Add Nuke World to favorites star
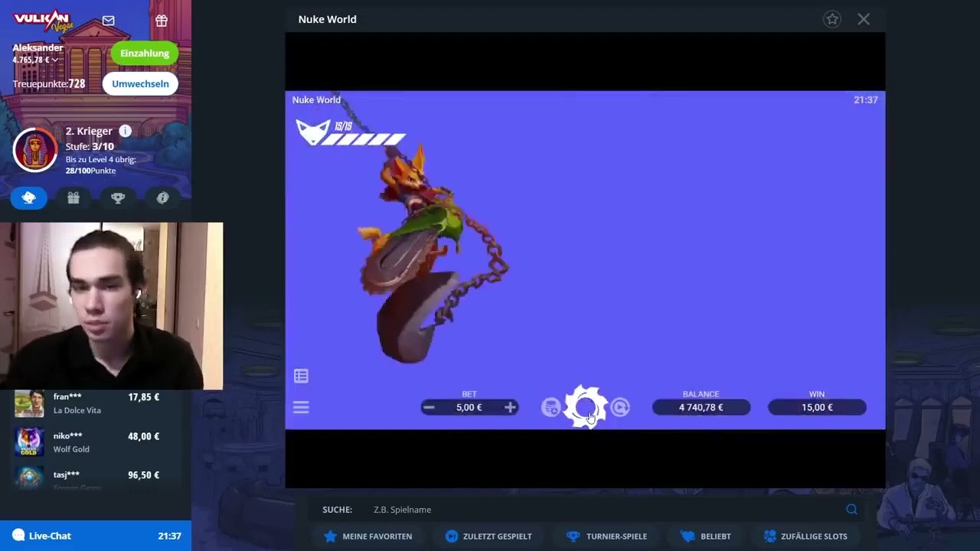 point(832,19)
